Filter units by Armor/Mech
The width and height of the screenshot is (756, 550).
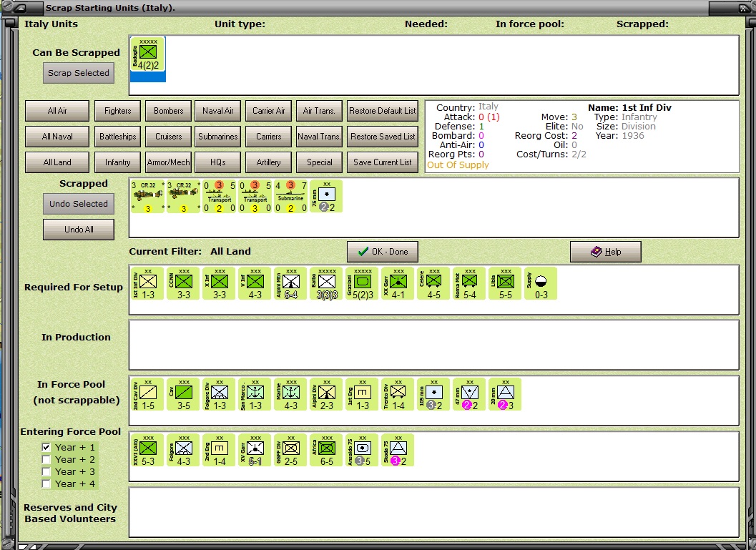tap(169, 162)
